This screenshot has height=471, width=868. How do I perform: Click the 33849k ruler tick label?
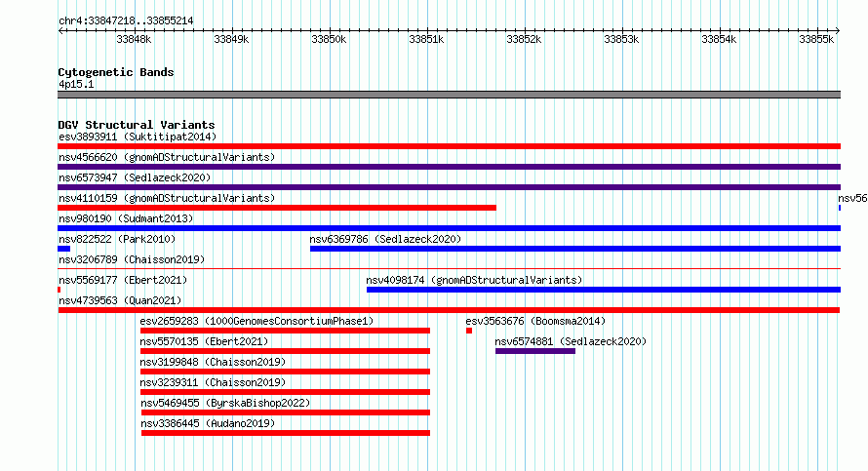point(231,39)
